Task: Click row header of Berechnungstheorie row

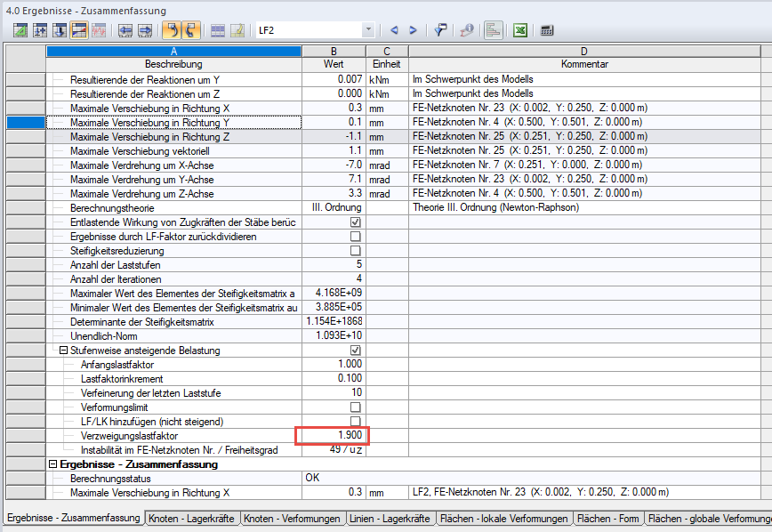Action: tap(26, 208)
